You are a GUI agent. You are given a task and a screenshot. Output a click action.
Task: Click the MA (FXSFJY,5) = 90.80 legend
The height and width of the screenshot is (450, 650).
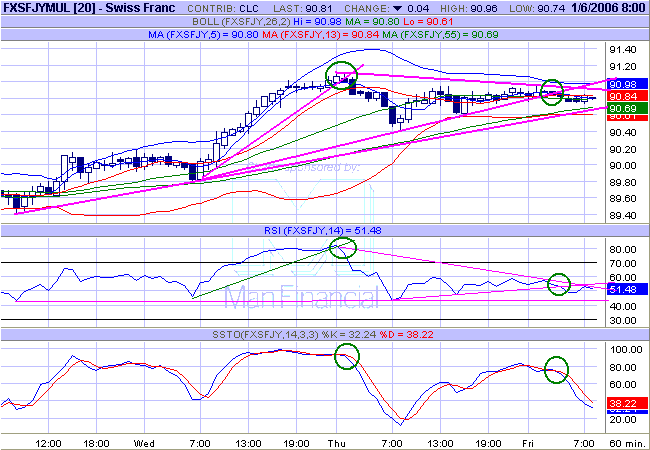204,35
